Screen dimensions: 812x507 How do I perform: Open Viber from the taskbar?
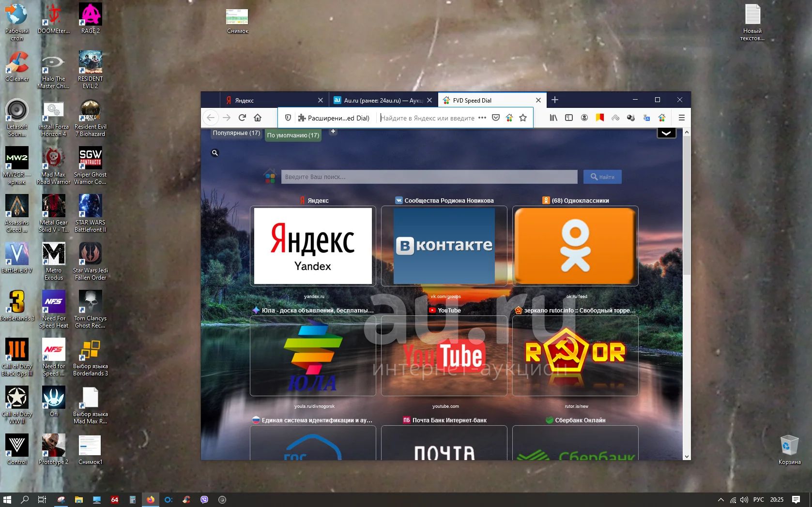[204, 500]
